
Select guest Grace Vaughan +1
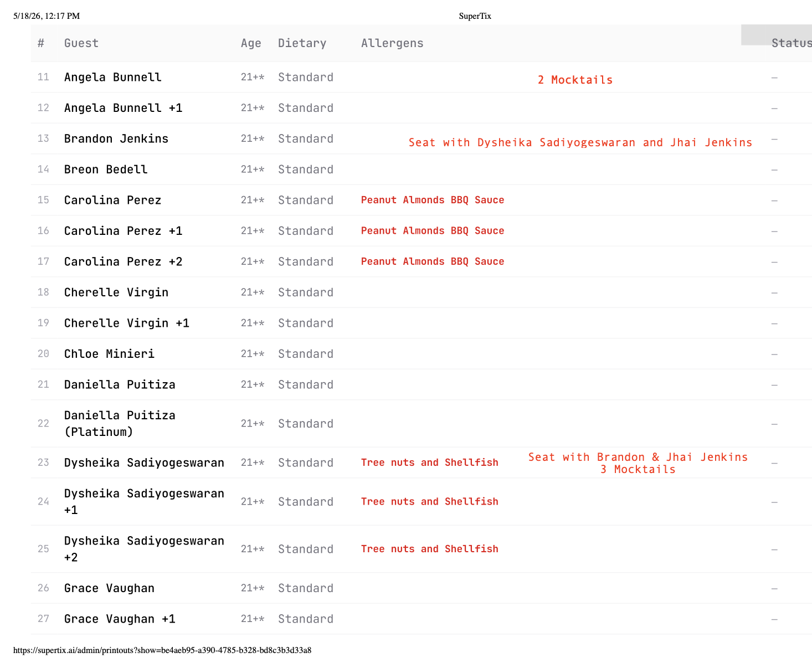(120, 619)
